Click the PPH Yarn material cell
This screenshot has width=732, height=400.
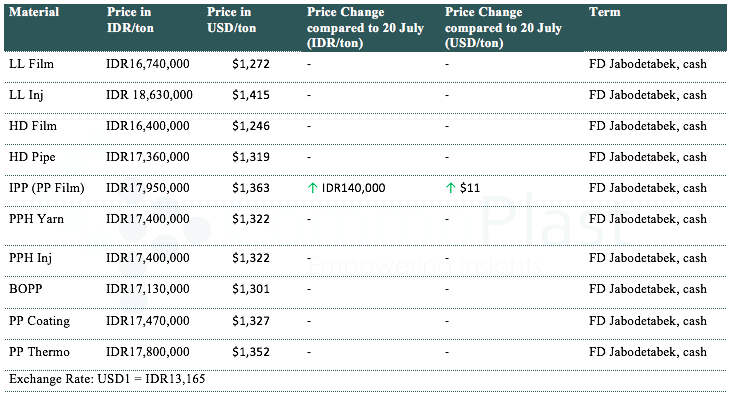[x=37, y=219]
